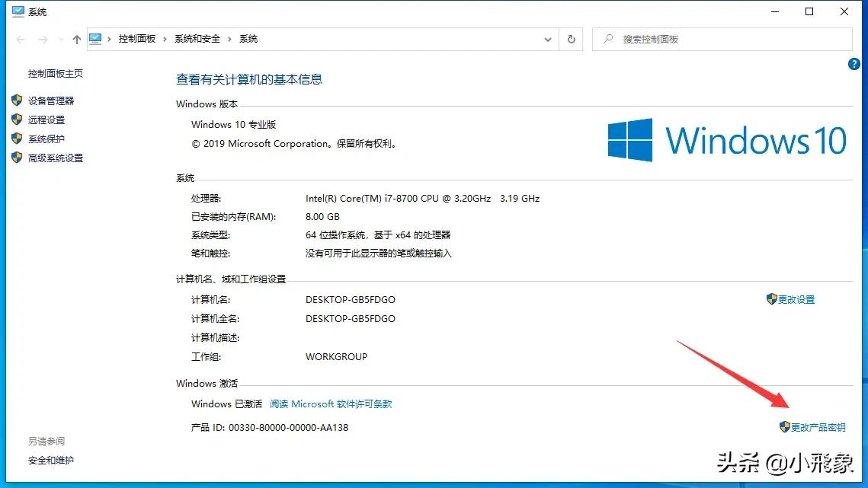Click the Help question mark icon
This screenshot has height=488, width=868.
click(854, 64)
